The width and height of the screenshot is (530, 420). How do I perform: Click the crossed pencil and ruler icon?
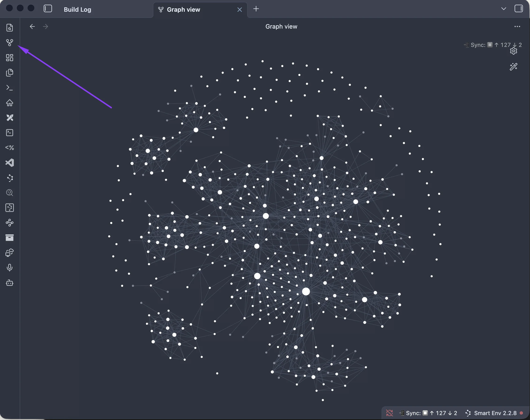click(10, 118)
